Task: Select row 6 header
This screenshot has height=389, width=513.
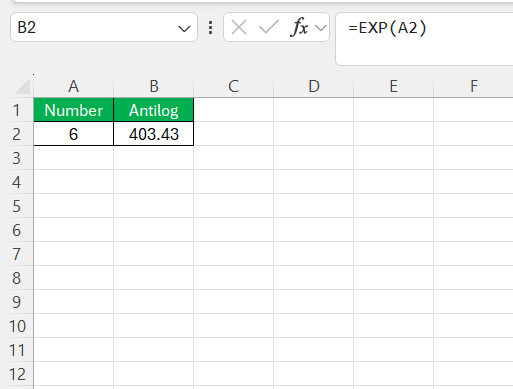Action: [17, 230]
